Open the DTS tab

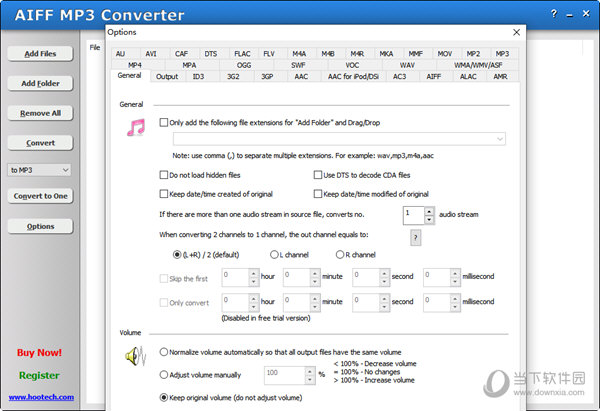point(210,54)
